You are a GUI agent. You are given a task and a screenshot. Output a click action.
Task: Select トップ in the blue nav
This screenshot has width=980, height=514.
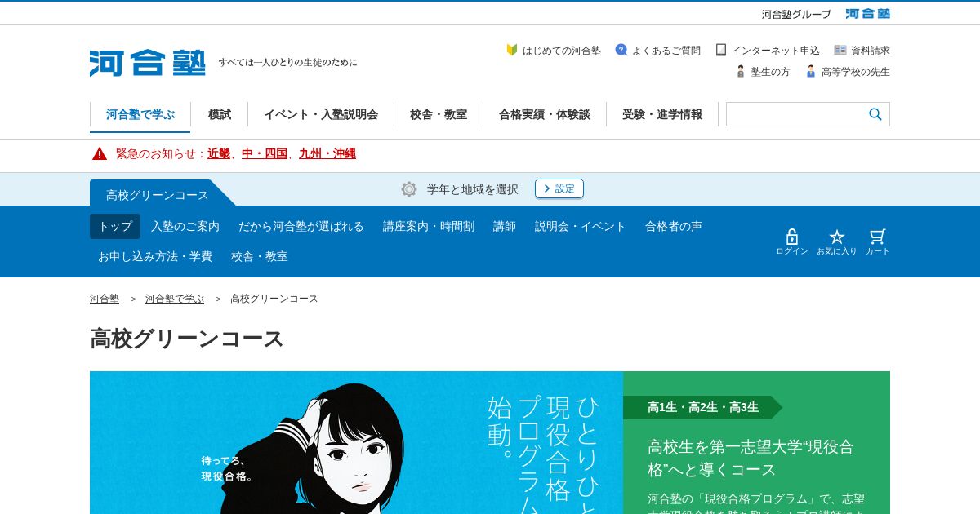[115, 226]
